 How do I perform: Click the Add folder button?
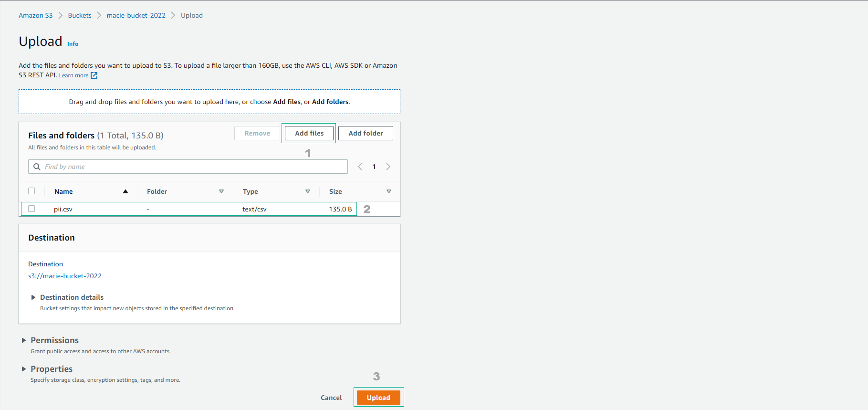[366, 133]
